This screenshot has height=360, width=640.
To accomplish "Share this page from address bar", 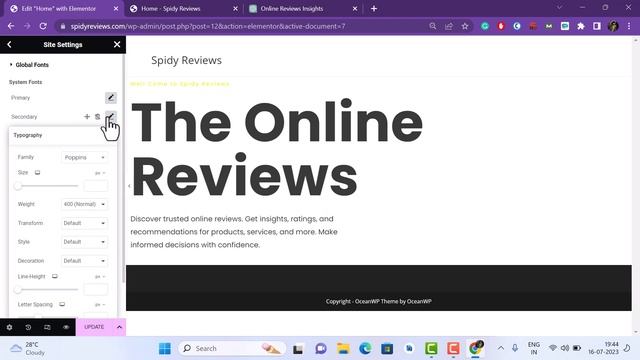I will pyautogui.click(x=449, y=26).
